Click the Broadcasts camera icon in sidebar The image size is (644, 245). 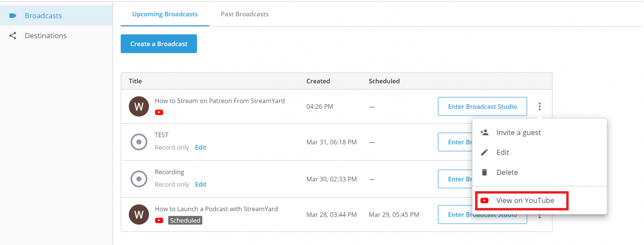point(13,16)
